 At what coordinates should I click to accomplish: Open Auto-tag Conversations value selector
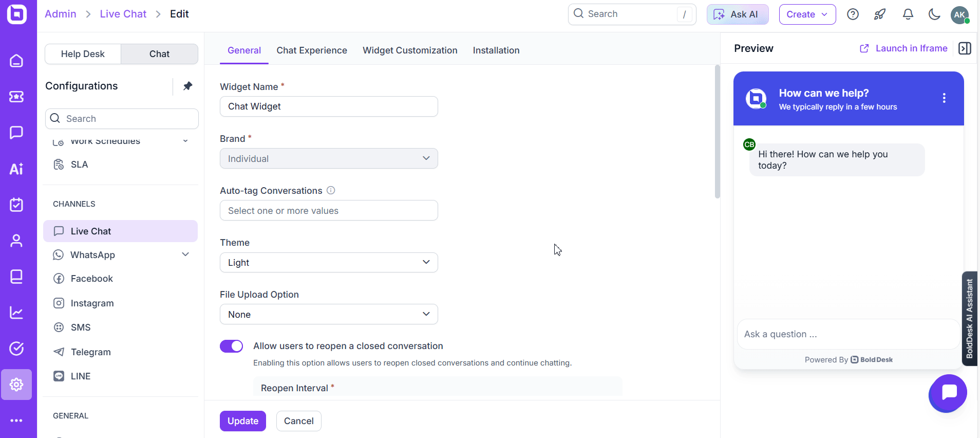(329, 210)
